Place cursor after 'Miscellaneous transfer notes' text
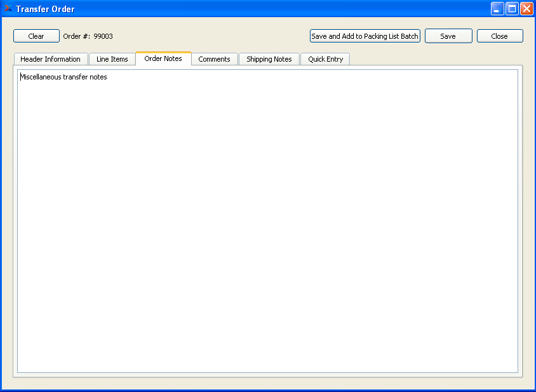This screenshot has width=536, height=392. pos(108,76)
